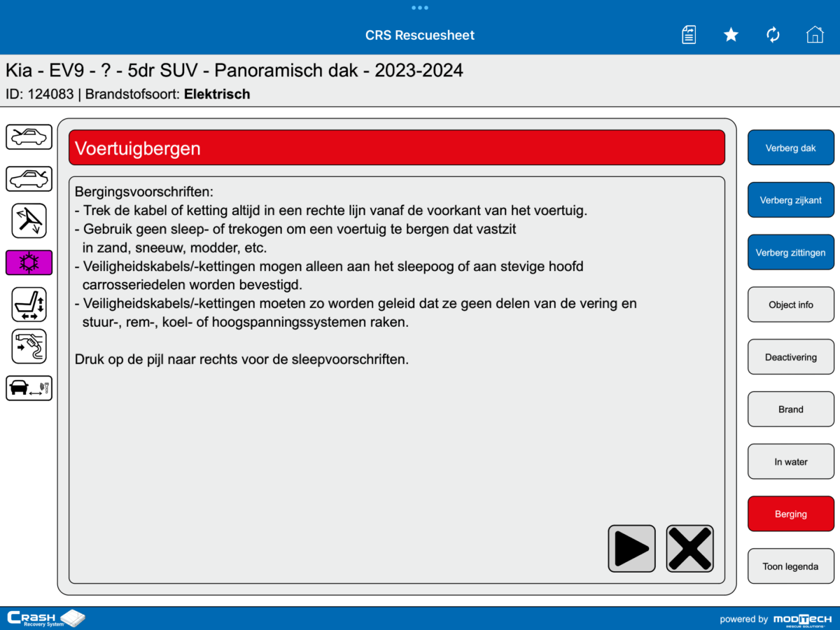Select the purple snowflake air-conditioning icon
This screenshot has width=840, height=630.
click(x=29, y=262)
